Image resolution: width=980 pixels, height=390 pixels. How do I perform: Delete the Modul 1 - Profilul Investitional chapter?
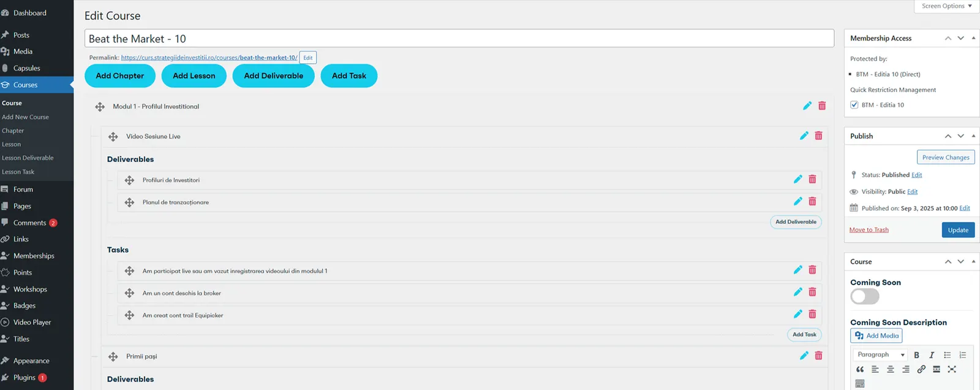pos(822,106)
